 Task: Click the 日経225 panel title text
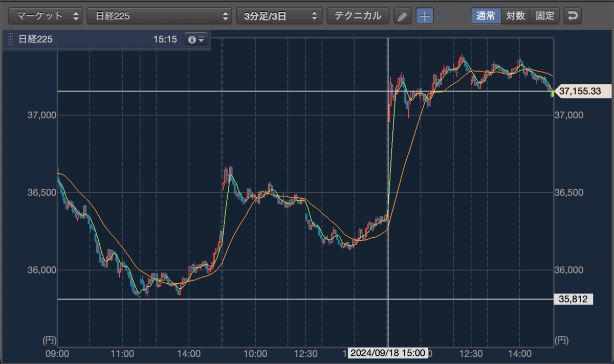coord(35,39)
